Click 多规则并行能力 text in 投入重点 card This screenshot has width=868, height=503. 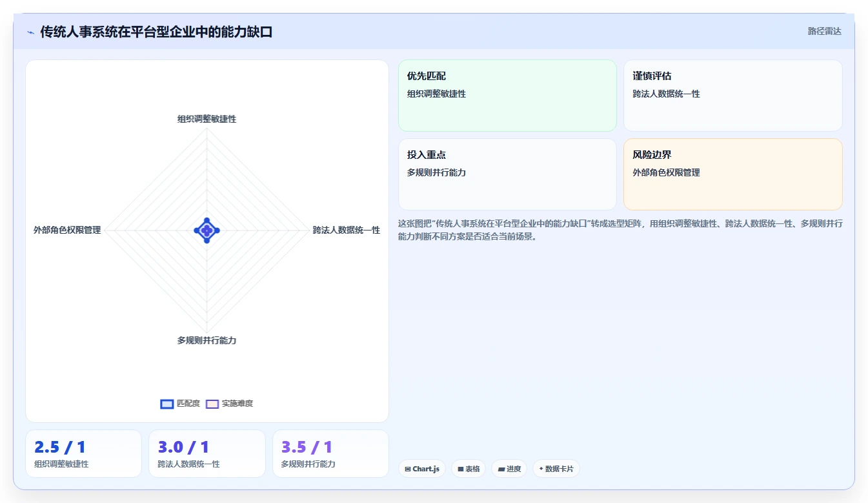[436, 172]
